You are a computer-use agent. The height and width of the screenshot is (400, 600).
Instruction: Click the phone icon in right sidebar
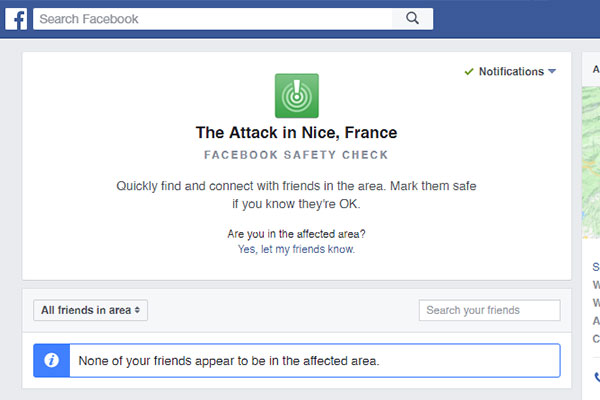pyautogui.click(x=597, y=378)
